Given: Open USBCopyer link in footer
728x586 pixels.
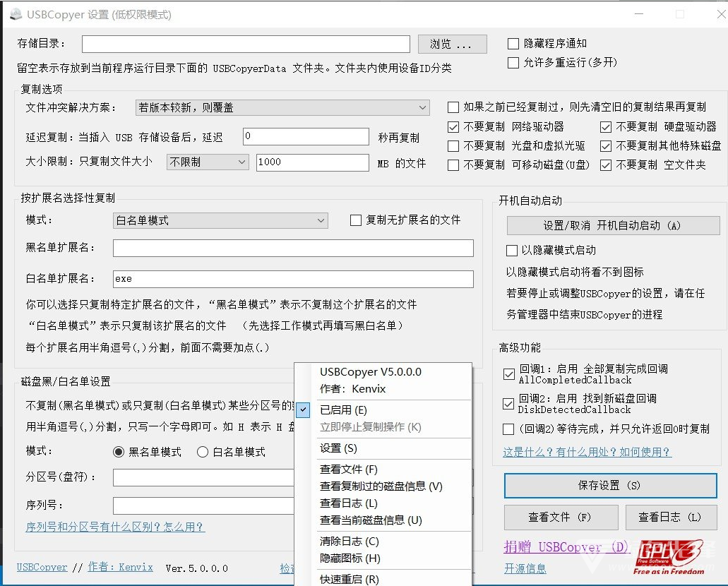Looking at the screenshot, I should tap(42, 568).
